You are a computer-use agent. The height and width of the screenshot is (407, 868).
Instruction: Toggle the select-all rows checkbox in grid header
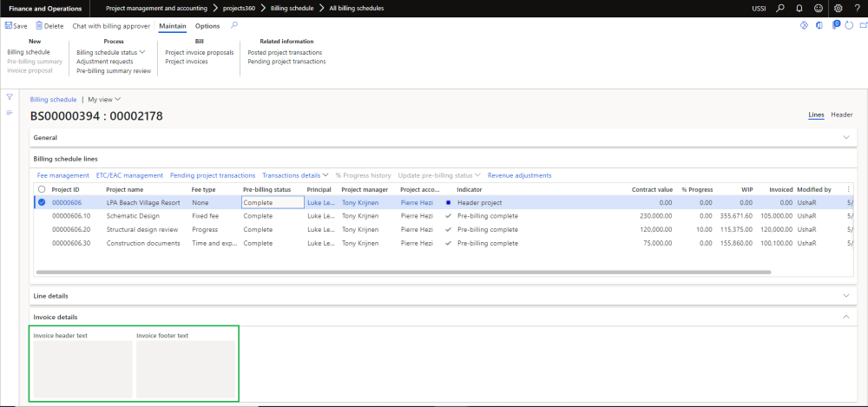click(x=41, y=188)
